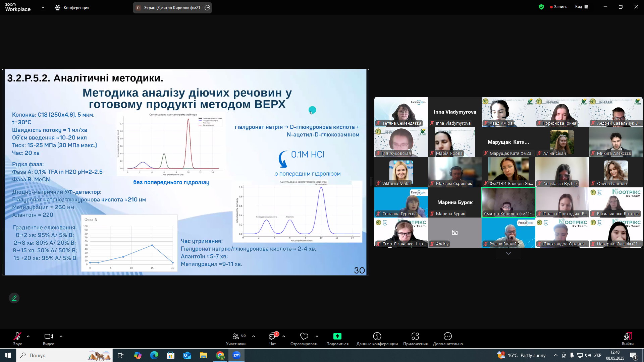Viewport: 644px width, 362px height.
Task: Show more participant videos with down chevron
Action: [x=508, y=253]
